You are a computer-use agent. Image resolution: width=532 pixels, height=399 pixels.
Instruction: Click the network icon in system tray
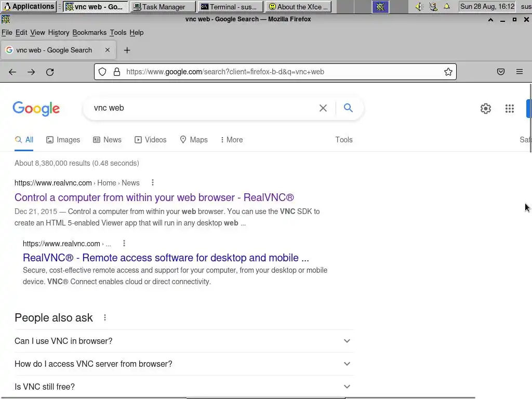pos(433,7)
